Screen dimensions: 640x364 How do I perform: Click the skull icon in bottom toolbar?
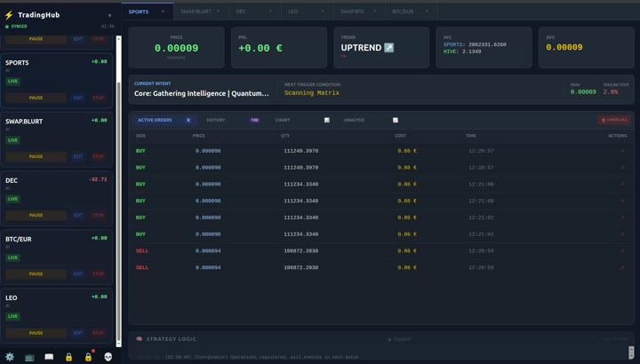pyautogui.click(x=108, y=357)
